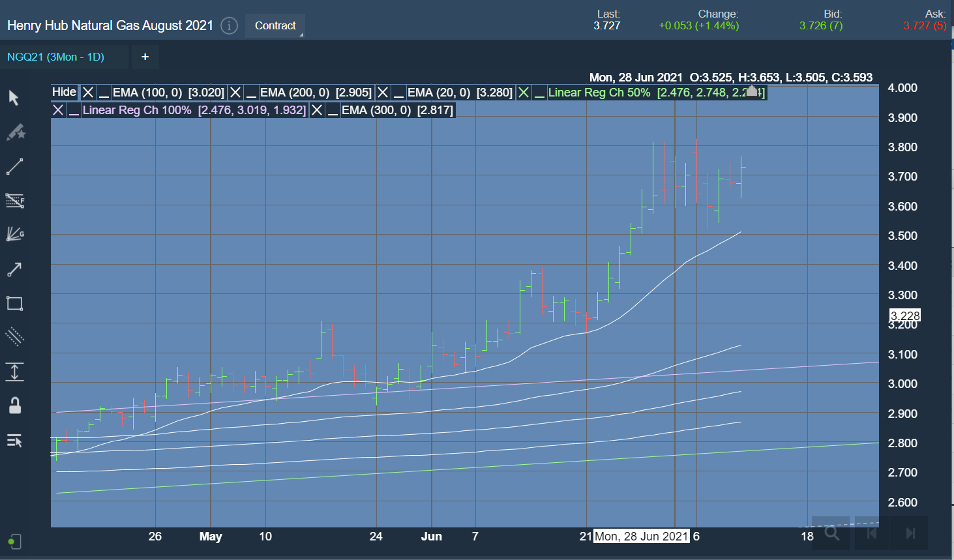954x560 pixels.
Task: Select the arrow drawing tool
Action: 14,269
